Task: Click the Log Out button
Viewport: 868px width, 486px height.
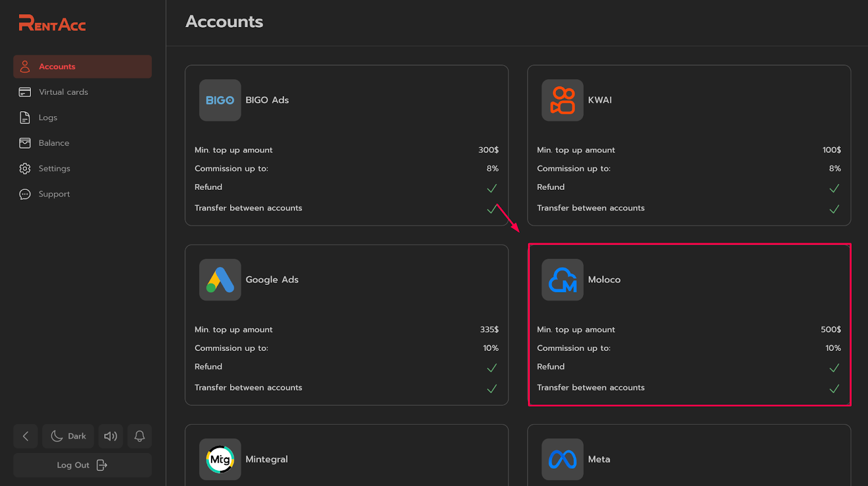Action: pos(82,465)
